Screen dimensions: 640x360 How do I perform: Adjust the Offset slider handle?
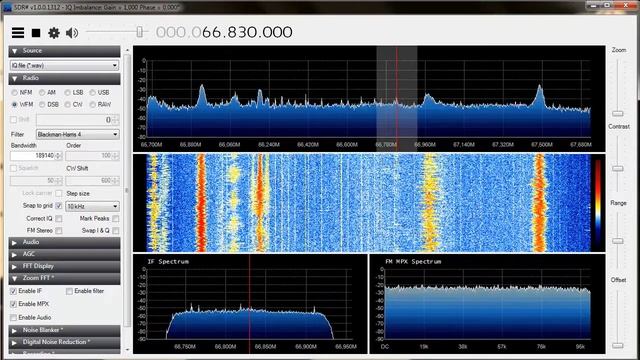coord(618,345)
